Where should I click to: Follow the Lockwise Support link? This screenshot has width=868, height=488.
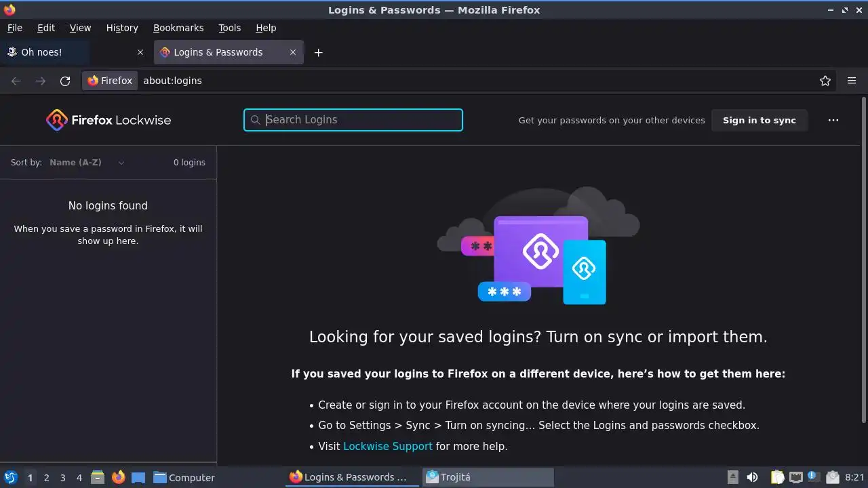click(x=388, y=446)
